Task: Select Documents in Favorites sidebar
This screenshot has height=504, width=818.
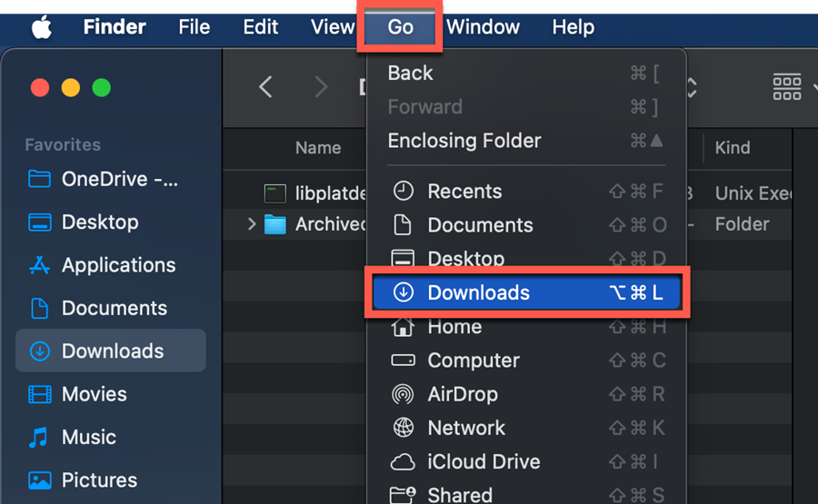Action: 111,308
